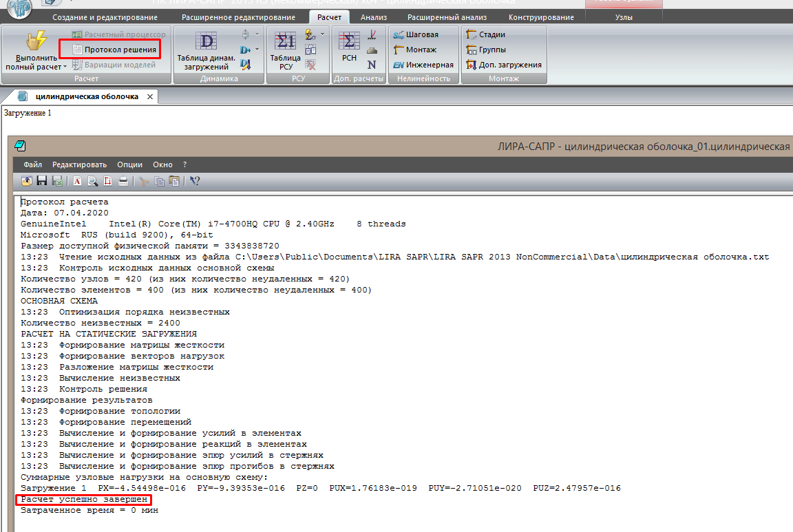
Task: Open the Окно menu
Action: [163, 164]
